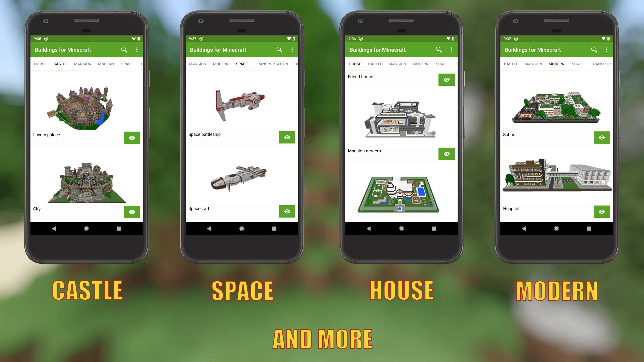Select the CASTLE tab on first phone
The image size is (644, 362).
point(60,64)
